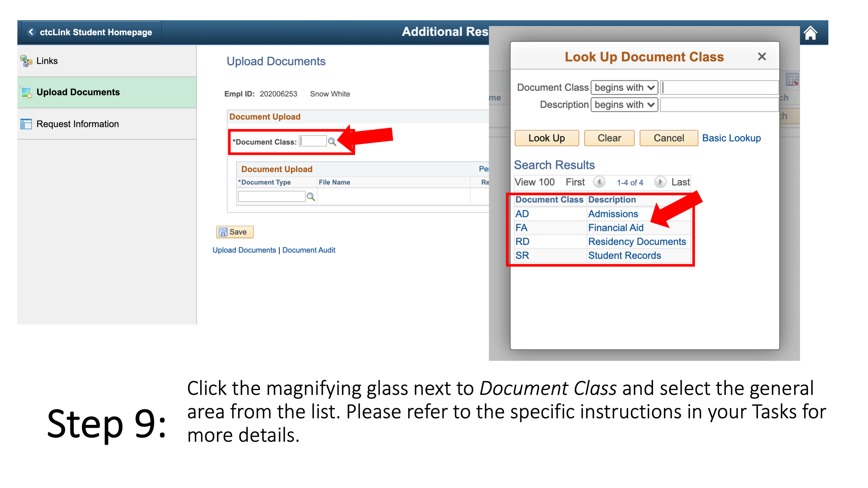
Task: Toggle to Basic Lookup mode
Action: tap(732, 138)
